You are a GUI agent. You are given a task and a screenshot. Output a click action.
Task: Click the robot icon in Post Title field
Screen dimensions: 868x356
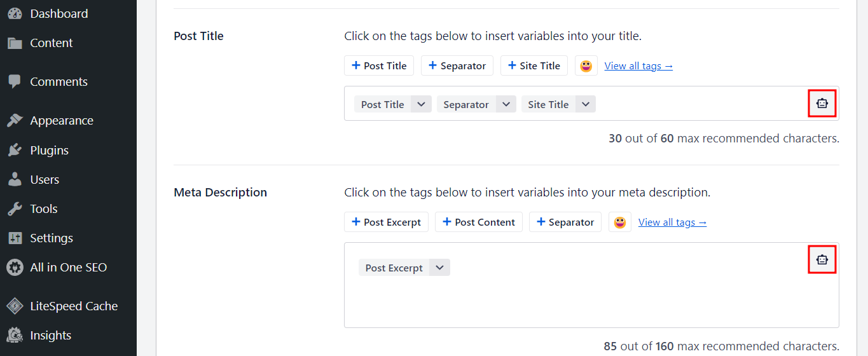click(x=822, y=104)
